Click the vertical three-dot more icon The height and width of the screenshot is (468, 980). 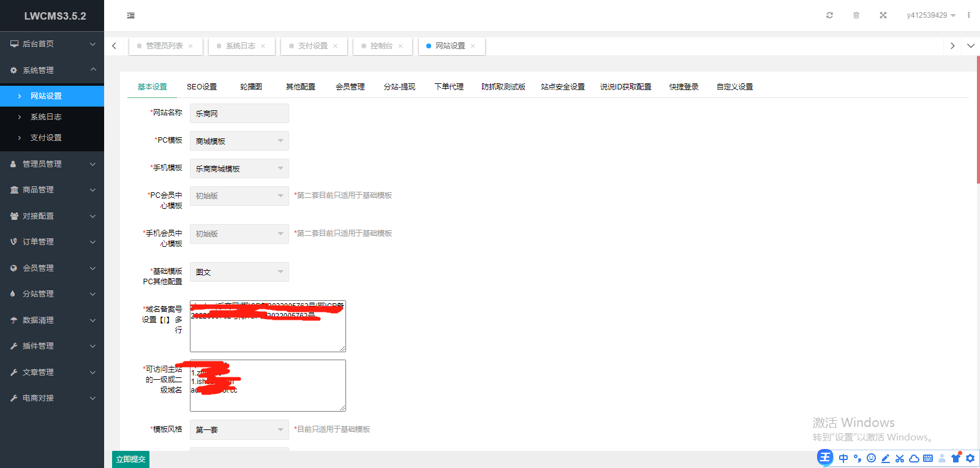click(968, 15)
